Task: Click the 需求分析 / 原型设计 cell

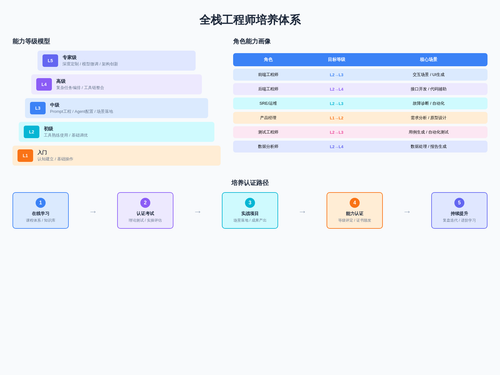Action: pos(429,118)
